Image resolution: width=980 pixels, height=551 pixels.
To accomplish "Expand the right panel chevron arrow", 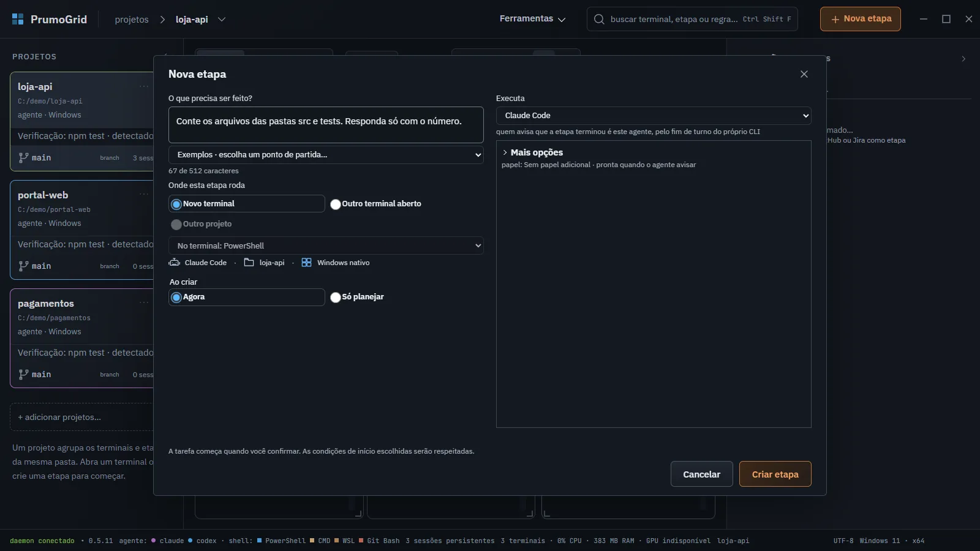I will click(x=963, y=59).
